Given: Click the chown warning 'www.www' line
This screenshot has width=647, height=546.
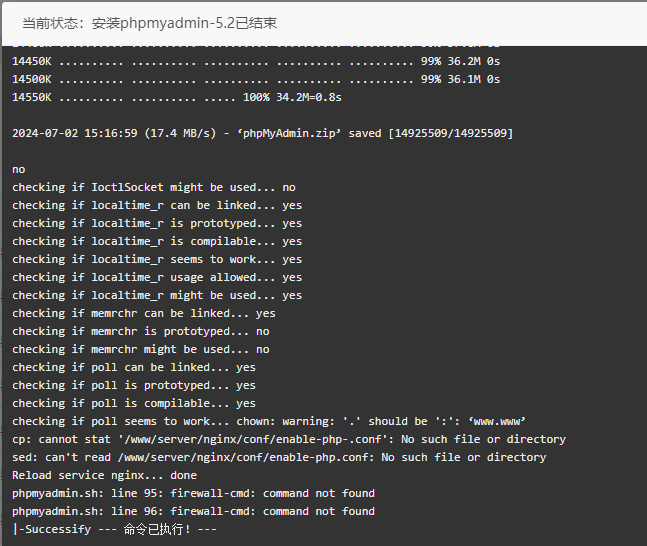Looking at the screenshot, I should tap(269, 421).
